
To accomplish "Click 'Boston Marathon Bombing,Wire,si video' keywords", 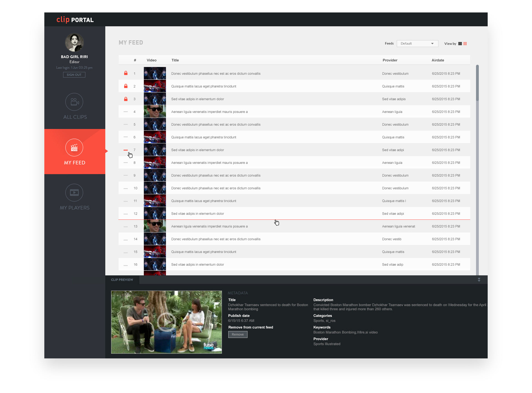I will [346, 332].
